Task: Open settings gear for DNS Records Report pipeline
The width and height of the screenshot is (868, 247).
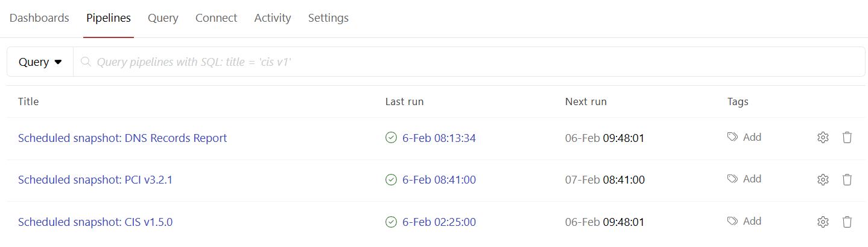Action: click(x=823, y=138)
